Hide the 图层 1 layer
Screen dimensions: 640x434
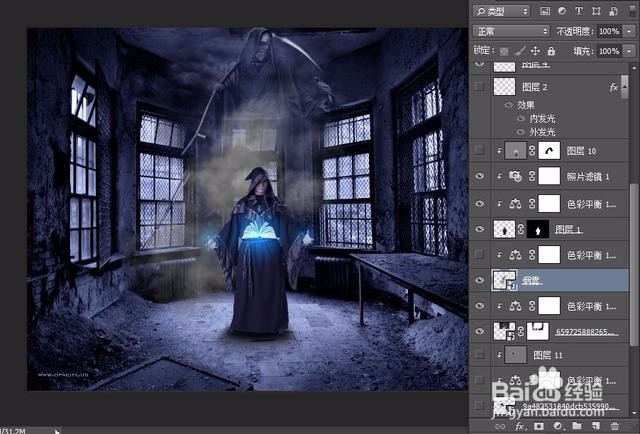(480, 229)
